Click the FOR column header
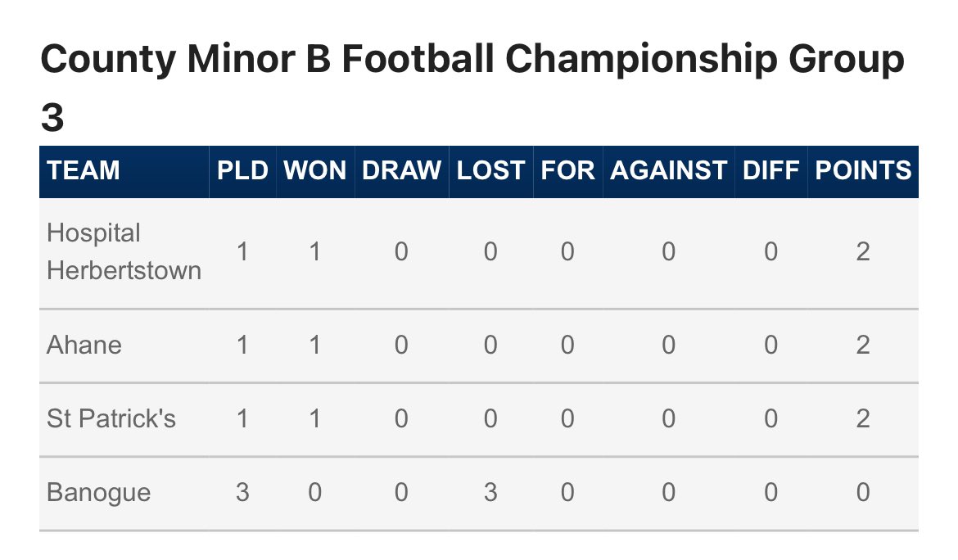Screen dimensions: 958x560 click(567, 170)
